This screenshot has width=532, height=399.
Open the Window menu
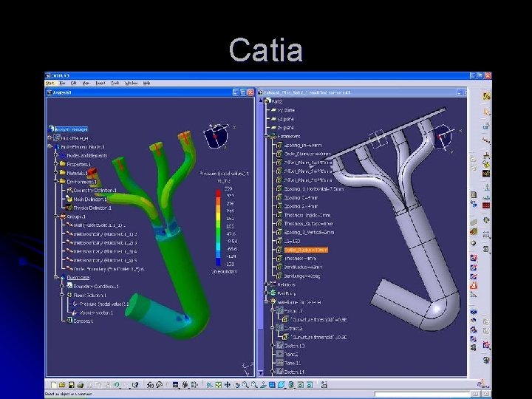(x=131, y=83)
